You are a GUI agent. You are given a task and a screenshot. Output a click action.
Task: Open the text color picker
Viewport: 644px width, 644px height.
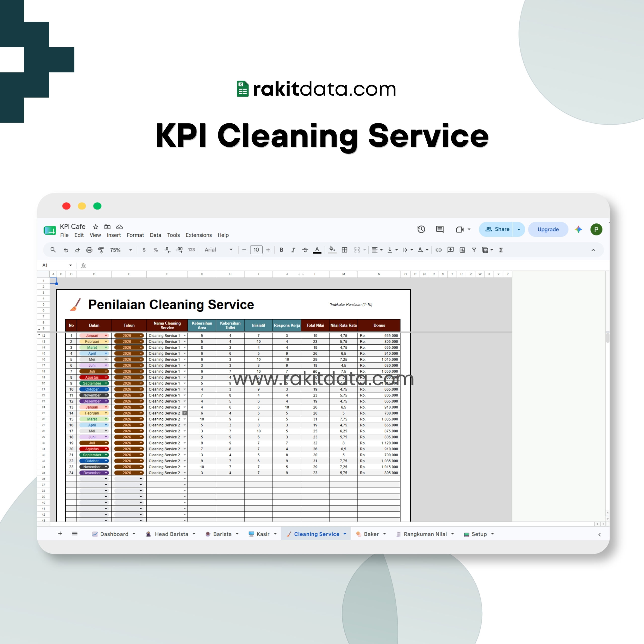click(x=317, y=250)
